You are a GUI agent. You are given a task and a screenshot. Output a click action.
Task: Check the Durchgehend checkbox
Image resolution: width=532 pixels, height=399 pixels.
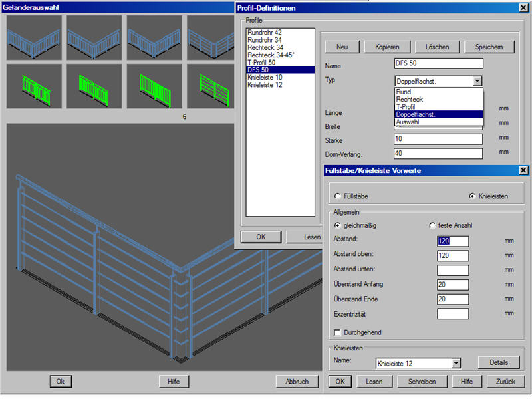pos(336,332)
